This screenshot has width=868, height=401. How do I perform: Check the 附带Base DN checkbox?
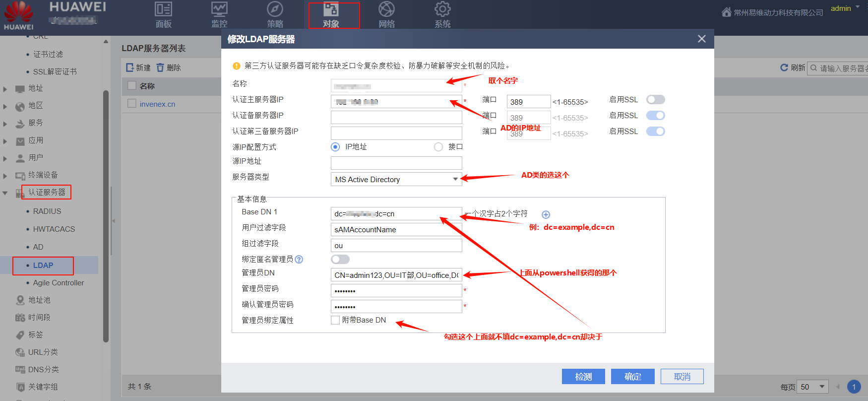(335, 320)
